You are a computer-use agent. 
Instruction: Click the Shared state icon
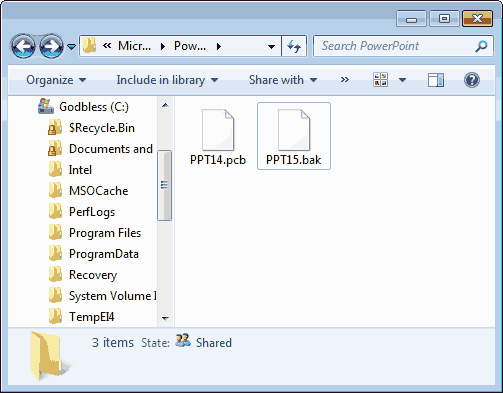(x=183, y=340)
